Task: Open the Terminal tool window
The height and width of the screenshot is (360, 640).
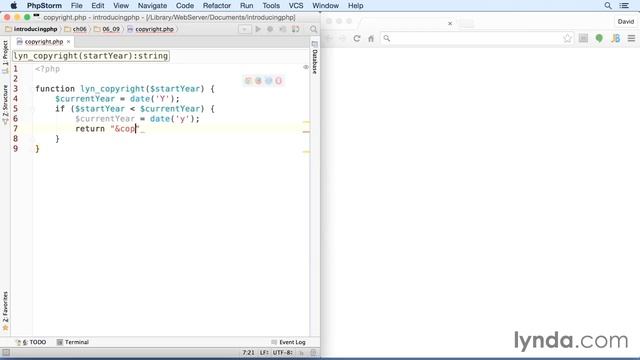Action: point(73,342)
